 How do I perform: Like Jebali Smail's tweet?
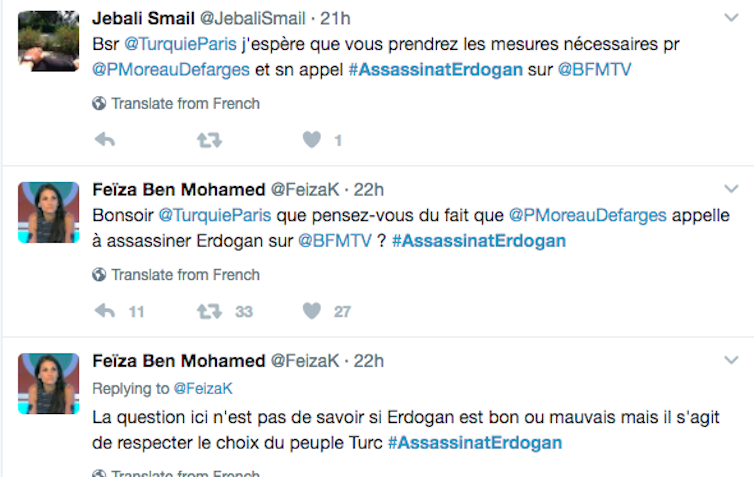pyautogui.click(x=312, y=141)
